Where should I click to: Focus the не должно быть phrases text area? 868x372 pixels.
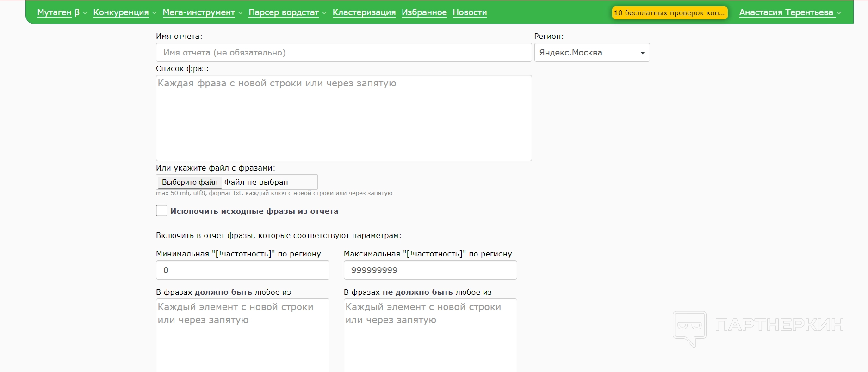click(430, 335)
